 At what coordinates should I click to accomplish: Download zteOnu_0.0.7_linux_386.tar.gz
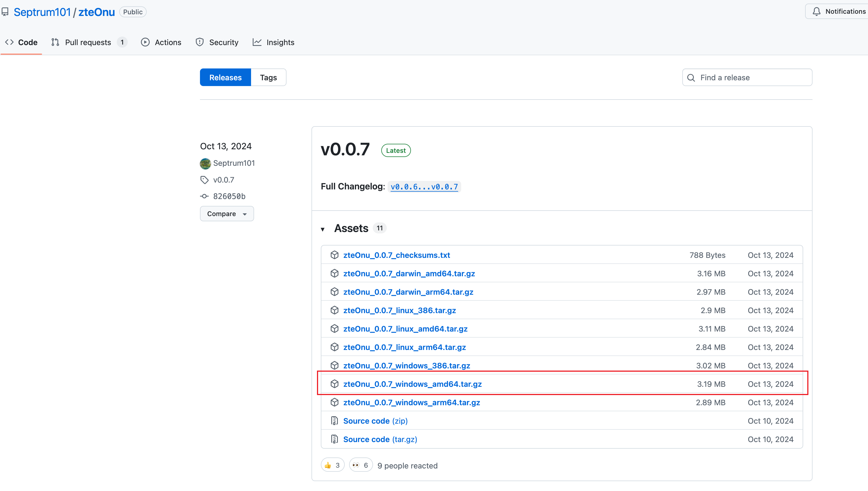coord(400,311)
